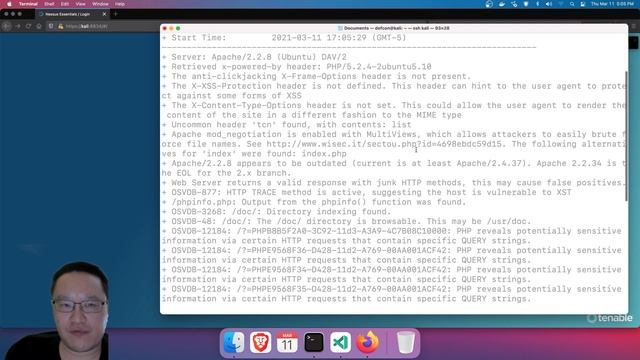Minimize the terminal window with yellow button

pyautogui.click(x=171, y=28)
